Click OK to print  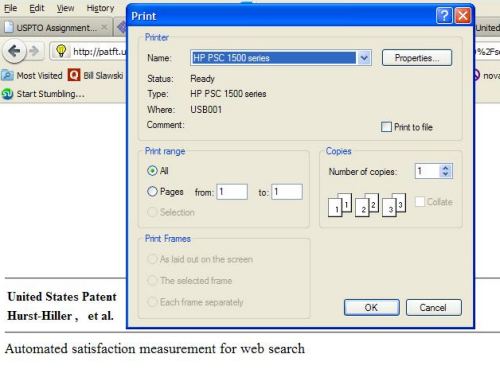pyautogui.click(x=372, y=307)
